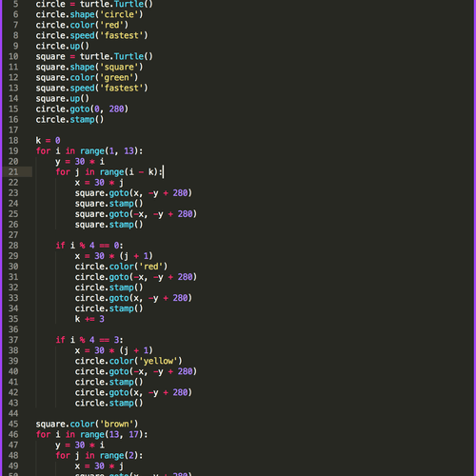Screen dimensions: 476x476
Task: Click x = 30 * j on line 49
Action: pyautogui.click(x=99, y=466)
